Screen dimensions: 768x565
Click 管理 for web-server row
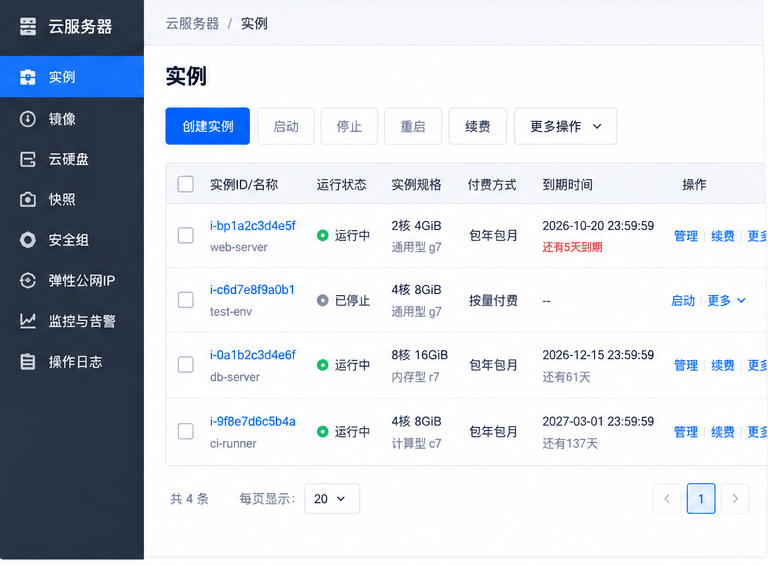686,235
